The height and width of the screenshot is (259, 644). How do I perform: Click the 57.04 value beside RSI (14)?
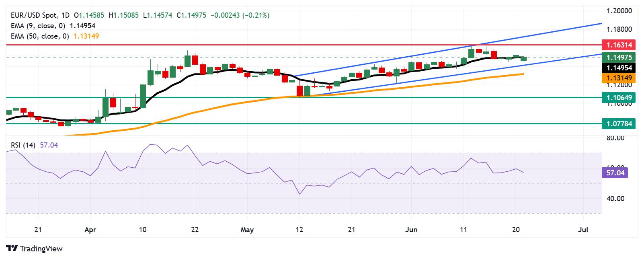[x=49, y=145]
